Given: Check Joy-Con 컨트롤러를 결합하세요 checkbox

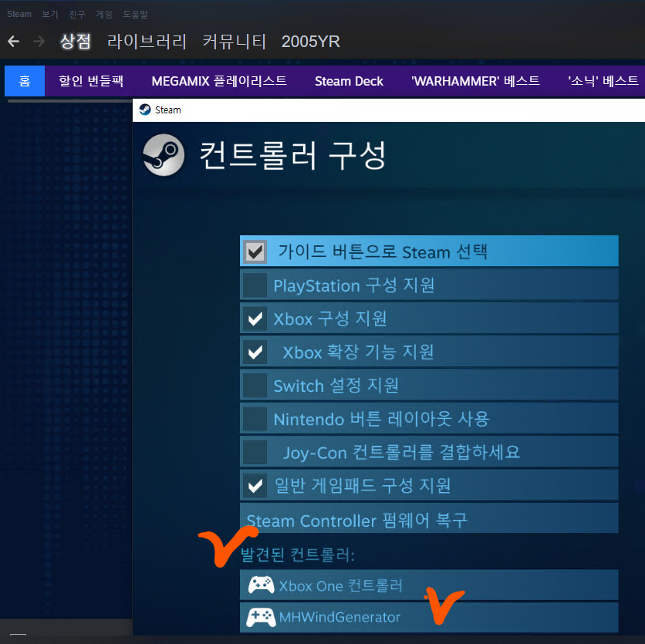Looking at the screenshot, I should tap(255, 453).
